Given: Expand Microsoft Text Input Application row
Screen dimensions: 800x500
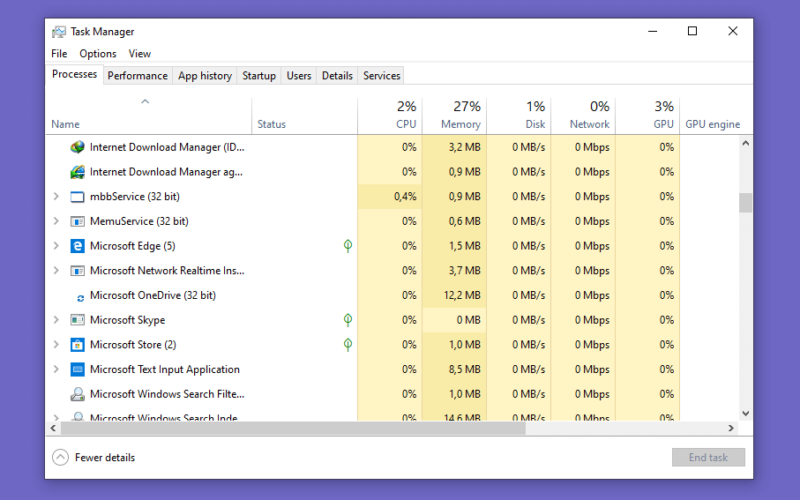Looking at the screenshot, I should point(56,369).
